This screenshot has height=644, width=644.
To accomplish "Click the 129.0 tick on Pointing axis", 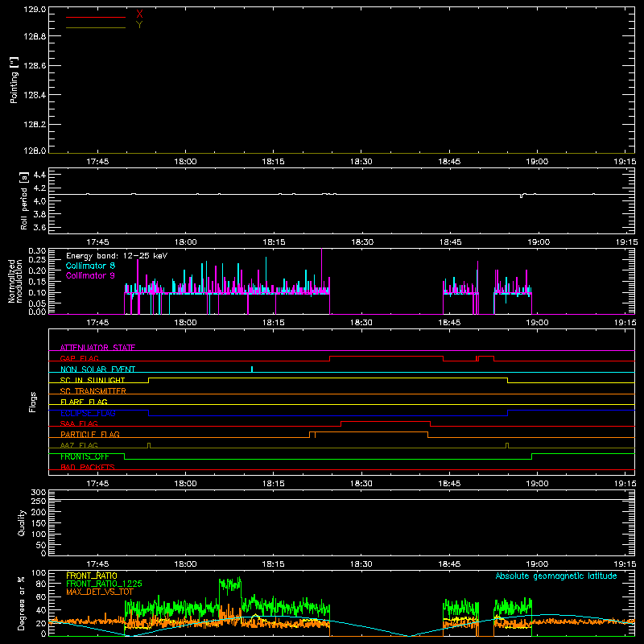I will [35, 9].
